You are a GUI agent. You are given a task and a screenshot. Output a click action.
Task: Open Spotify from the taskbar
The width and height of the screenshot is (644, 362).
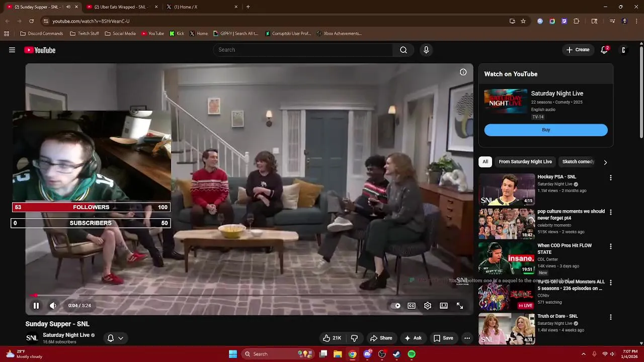pos(412,354)
